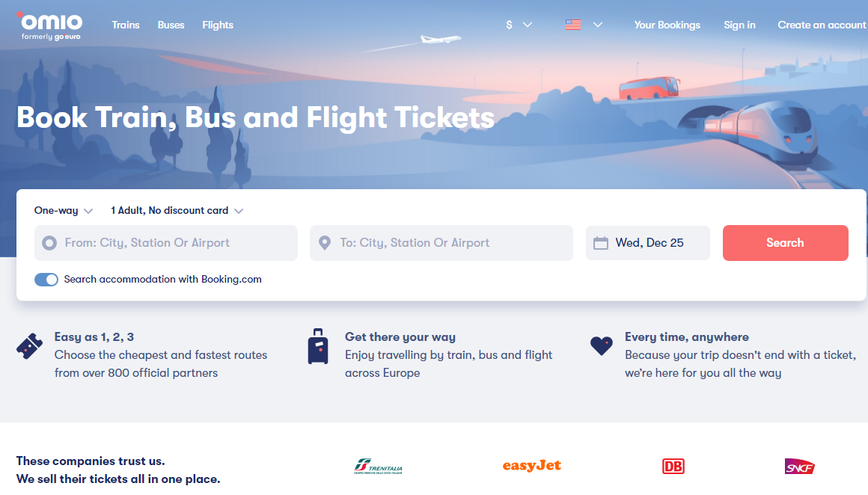Click the US flag language icon
The image size is (868, 495).
(573, 25)
